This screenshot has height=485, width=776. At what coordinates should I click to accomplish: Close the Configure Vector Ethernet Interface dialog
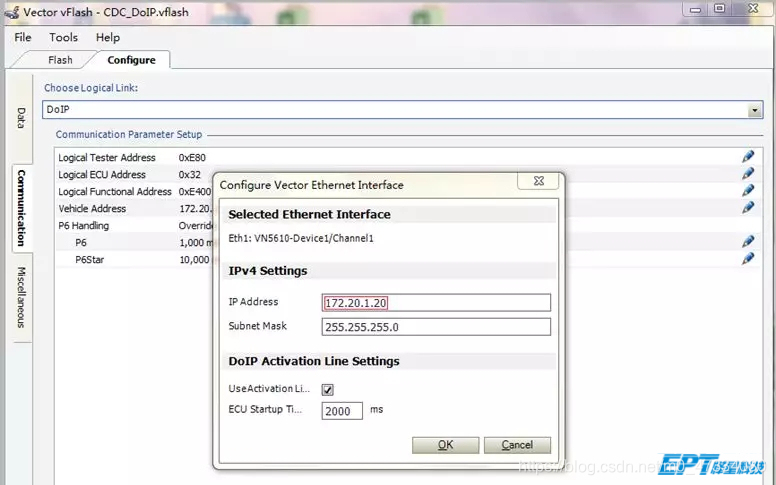pos(538,181)
